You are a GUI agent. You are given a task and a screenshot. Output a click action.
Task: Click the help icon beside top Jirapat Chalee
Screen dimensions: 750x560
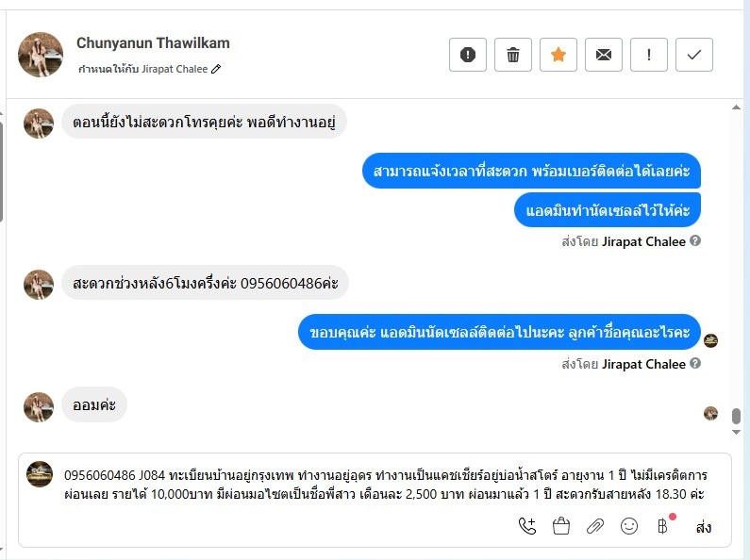point(695,241)
